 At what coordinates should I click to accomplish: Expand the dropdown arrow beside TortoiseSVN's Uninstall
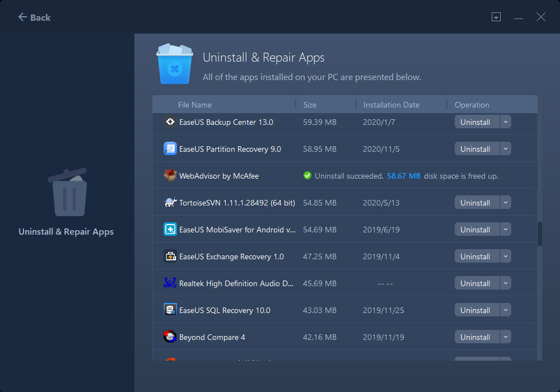(x=505, y=203)
